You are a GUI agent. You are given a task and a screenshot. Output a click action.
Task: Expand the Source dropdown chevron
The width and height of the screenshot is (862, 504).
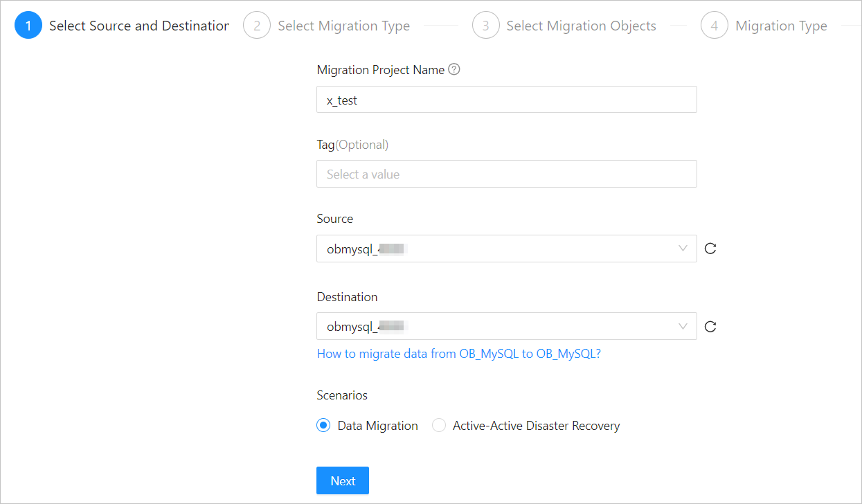click(683, 249)
